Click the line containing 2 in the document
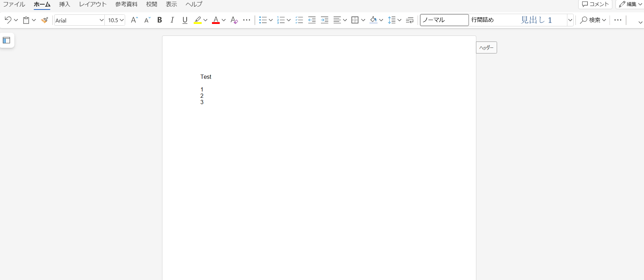This screenshot has width=644, height=280. click(202, 96)
